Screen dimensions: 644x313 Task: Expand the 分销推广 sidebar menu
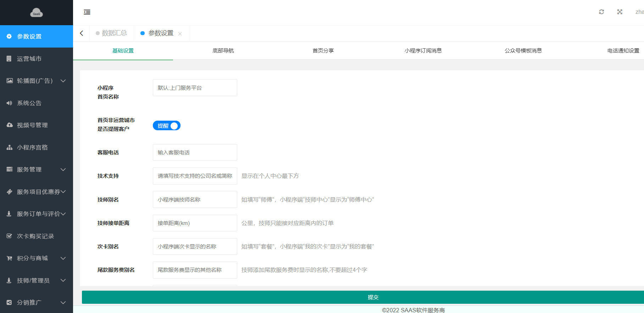tap(63, 302)
